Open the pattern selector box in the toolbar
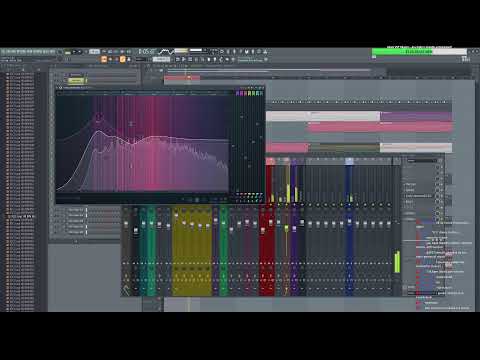This screenshot has width=480, height=360. pyautogui.click(x=161, y=60)
